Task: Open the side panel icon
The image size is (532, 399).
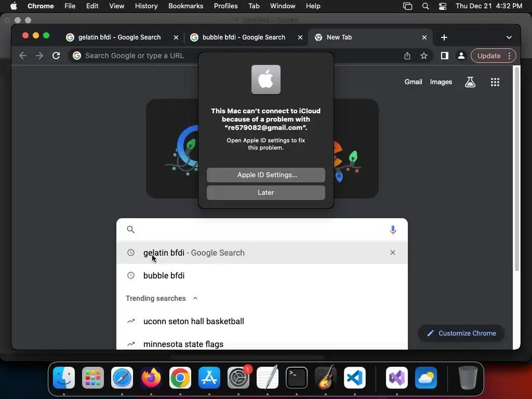Action: click(445, 56)
